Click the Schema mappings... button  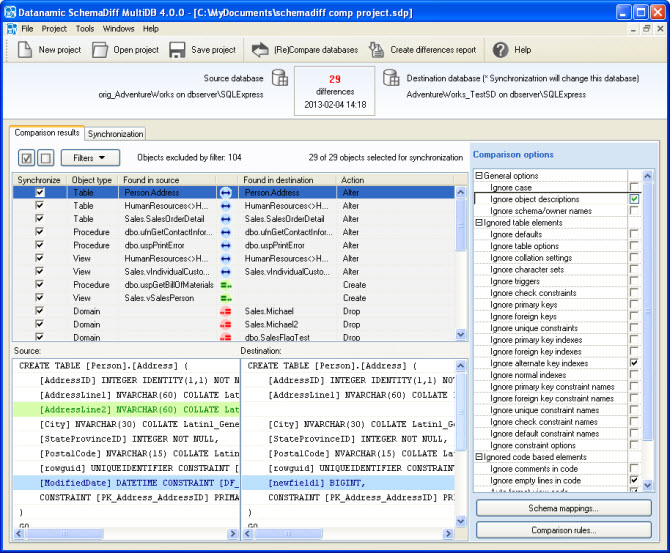(564, 509)
